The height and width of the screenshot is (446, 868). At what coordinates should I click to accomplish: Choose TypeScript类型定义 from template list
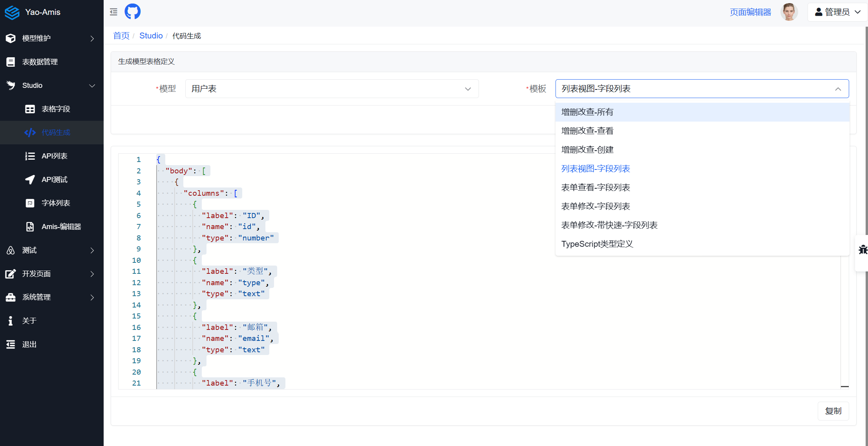click(597, 244)
